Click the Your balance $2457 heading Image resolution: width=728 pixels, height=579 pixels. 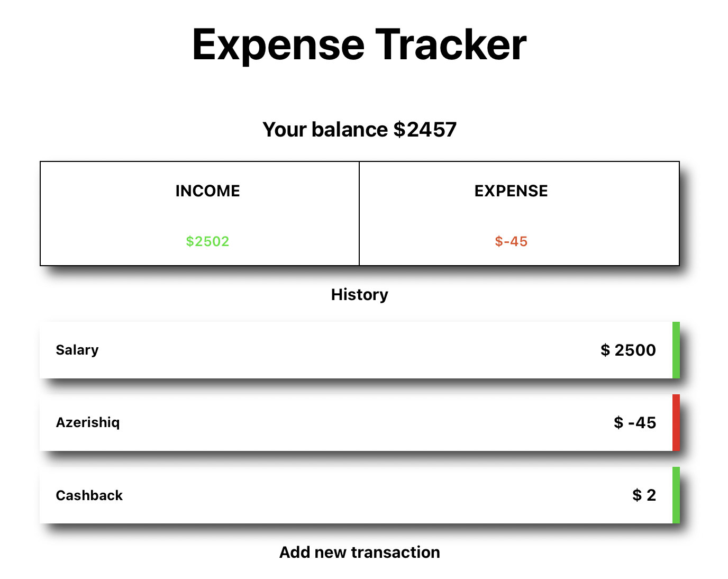coord(360,129)
